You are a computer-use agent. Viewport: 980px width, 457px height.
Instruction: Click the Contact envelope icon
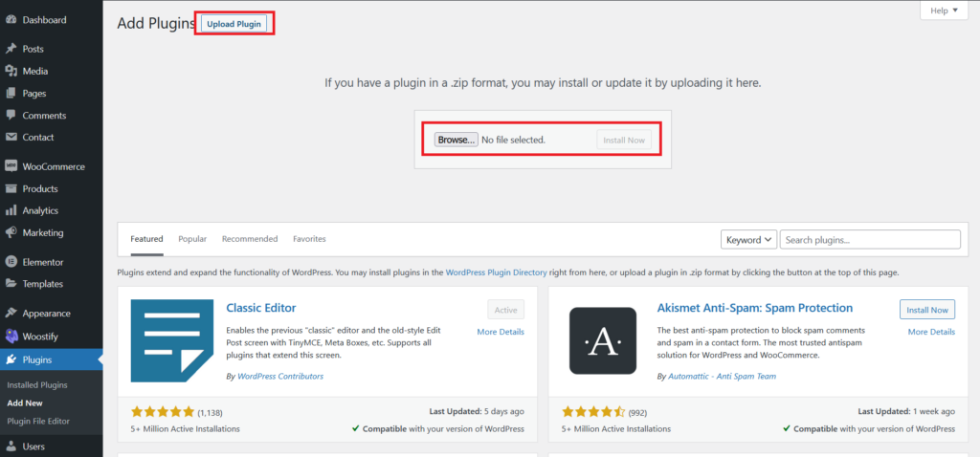[x=11, y=138]
